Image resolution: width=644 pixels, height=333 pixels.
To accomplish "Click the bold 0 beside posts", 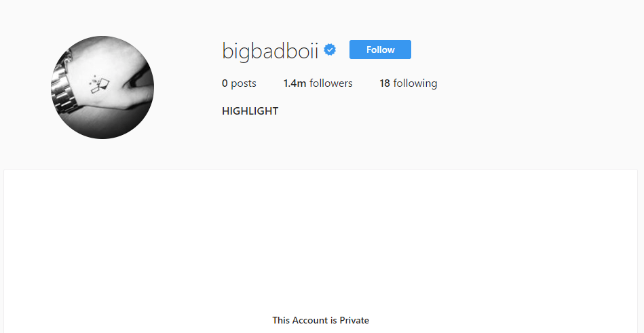I will coord(225,83).
